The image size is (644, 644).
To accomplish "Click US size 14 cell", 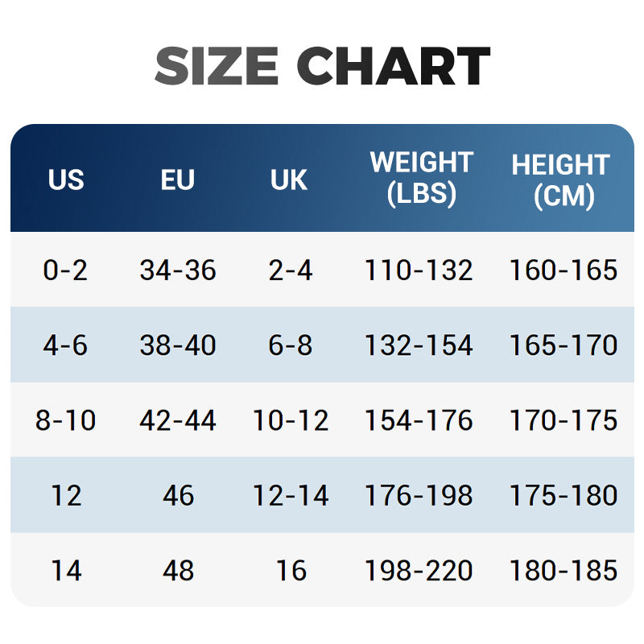I will point(66,571).
